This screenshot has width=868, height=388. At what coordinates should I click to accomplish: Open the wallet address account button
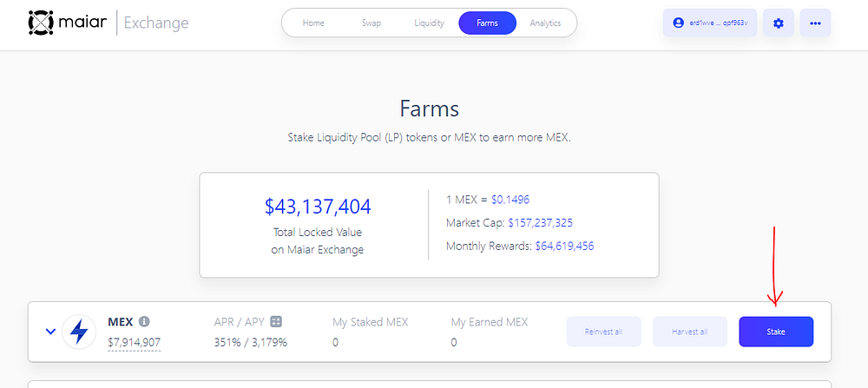[710, 23]
